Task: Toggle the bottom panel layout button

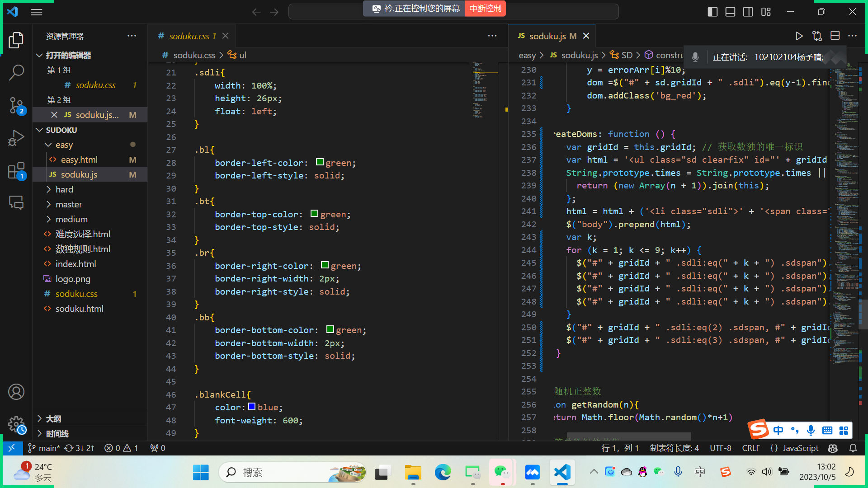Action: click(x=730, y=12)
